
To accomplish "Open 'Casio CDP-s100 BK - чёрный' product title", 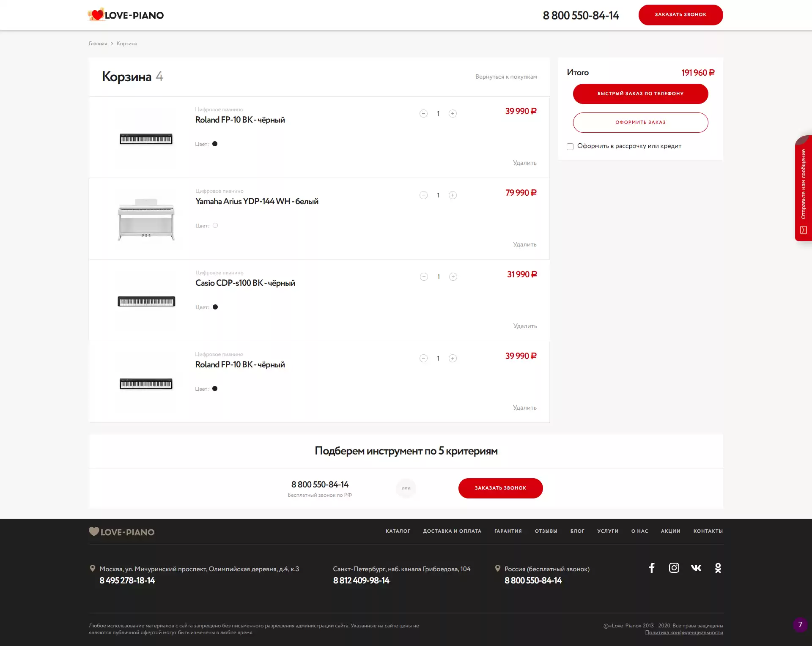I will 245,283.
